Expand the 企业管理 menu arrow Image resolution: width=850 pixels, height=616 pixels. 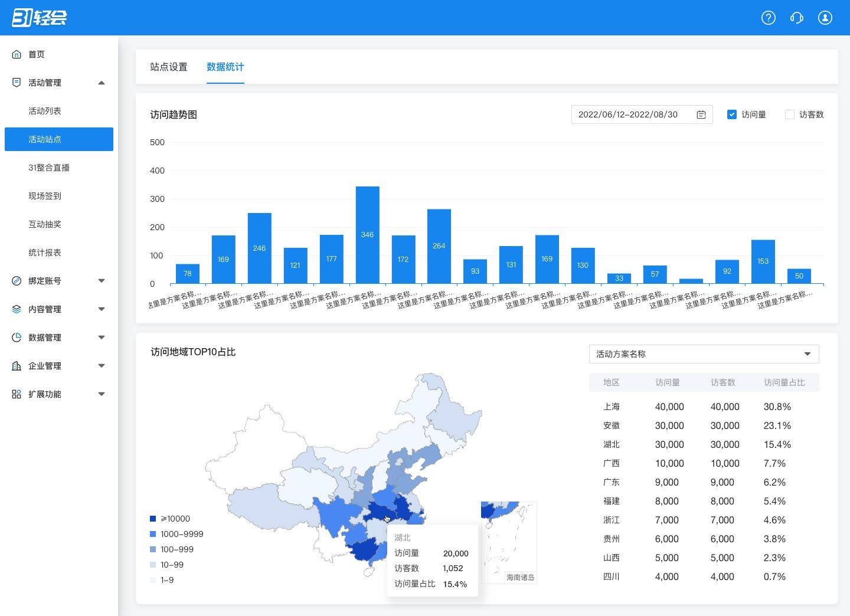(102, 366)
